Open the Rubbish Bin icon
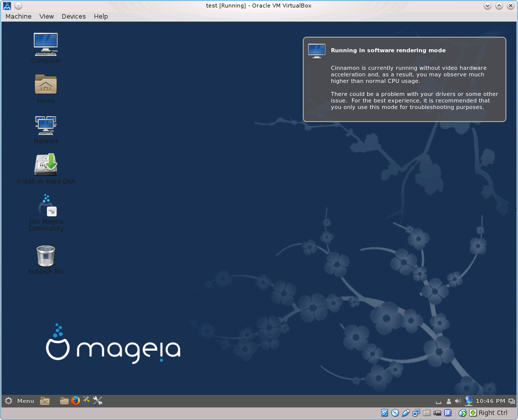The image size is (518, 420). point(46,260)
